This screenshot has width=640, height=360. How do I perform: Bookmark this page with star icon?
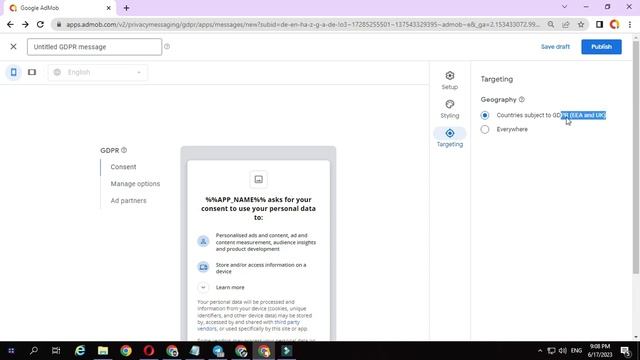click(581, 24)
